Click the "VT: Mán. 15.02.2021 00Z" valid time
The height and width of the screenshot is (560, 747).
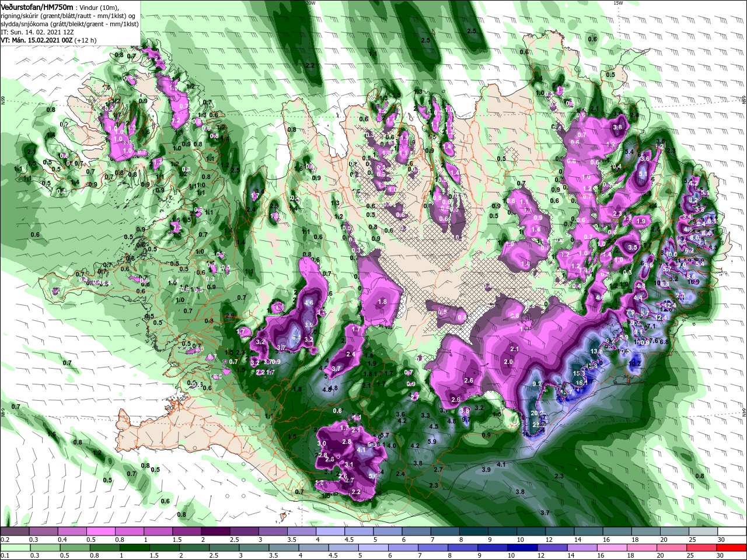36,40
